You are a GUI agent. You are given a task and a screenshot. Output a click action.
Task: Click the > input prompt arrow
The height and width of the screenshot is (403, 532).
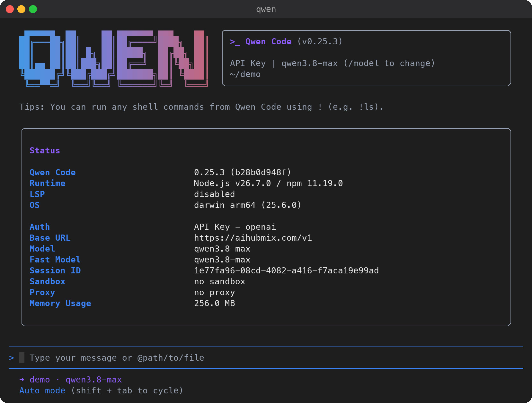pyautogui.click(x=12, y=358)
